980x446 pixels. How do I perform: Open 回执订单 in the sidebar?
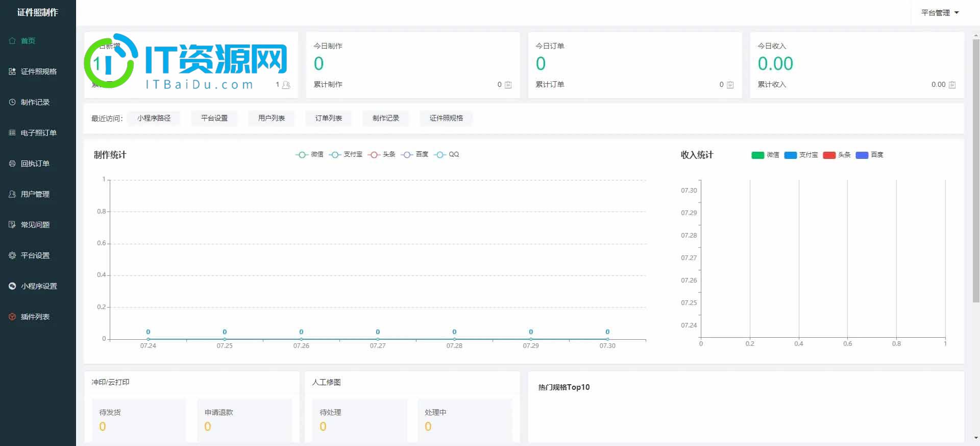pos(38,163)
